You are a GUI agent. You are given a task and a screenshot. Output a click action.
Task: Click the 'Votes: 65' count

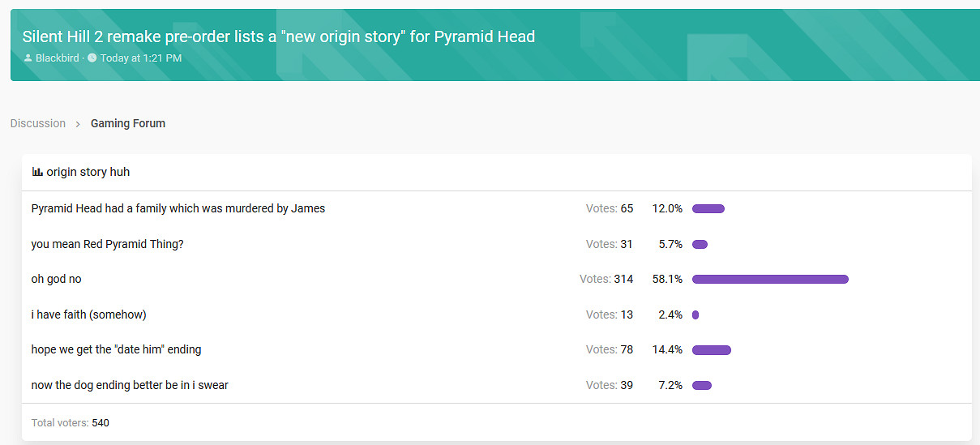tap(610, 208)
